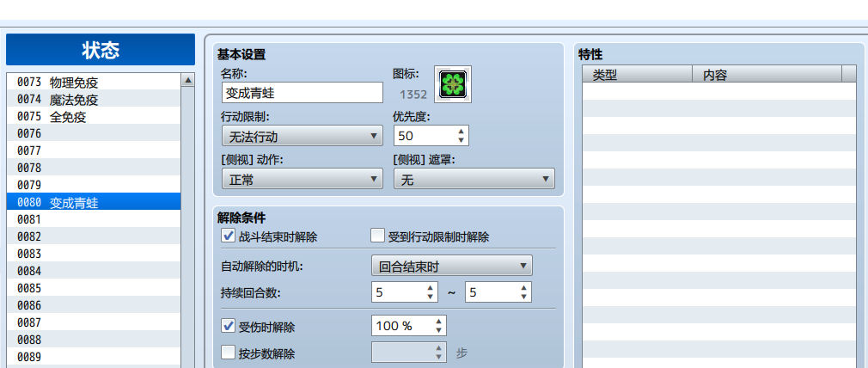Increase the minimum 持续回合数 value
The height and width of the screenshot is (368, 868).
(430, 288)
